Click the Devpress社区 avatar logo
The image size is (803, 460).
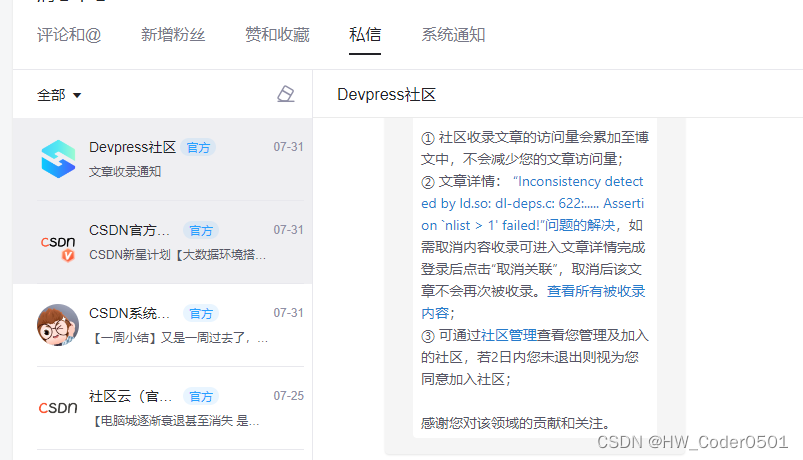click(58, 159)
